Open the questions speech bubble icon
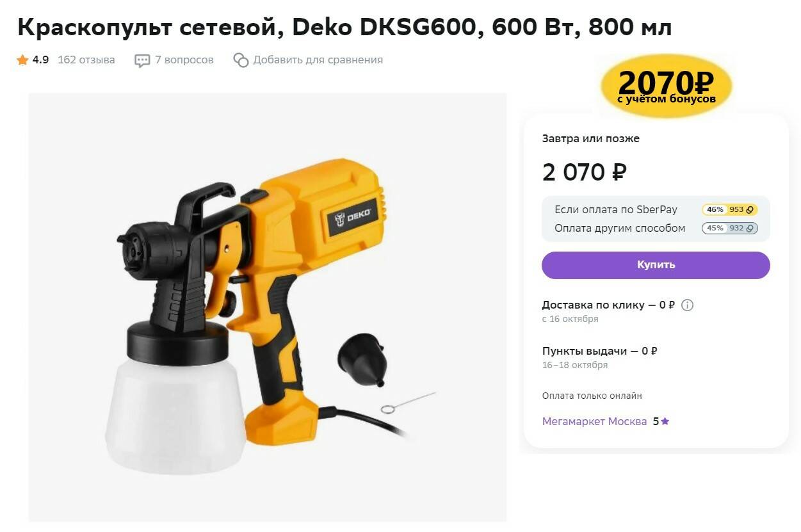801x532 pixels. [x=142, y=61]
